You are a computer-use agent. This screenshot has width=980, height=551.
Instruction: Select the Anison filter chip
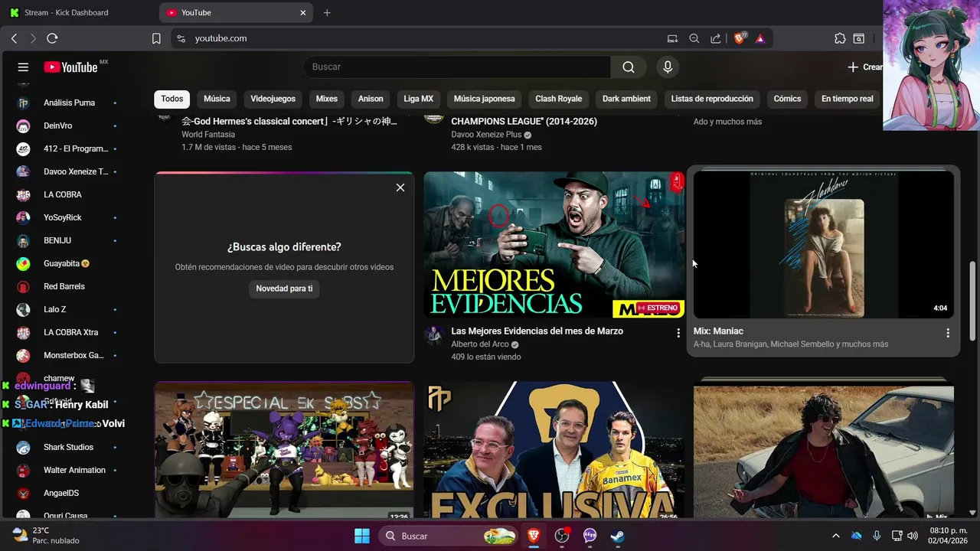pyautogui.click(x=371, y=99)
